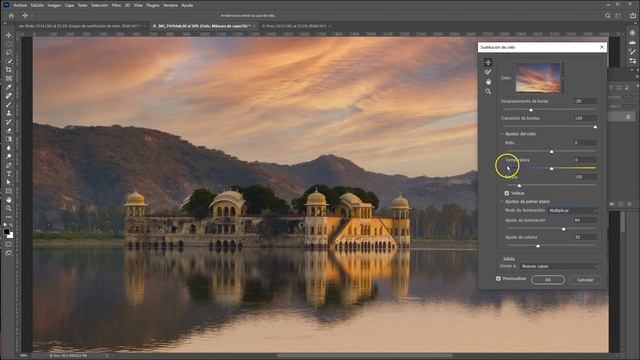Open the Enviar a output dropdown
Viewport: 640px width, 360px height.
(559, 266)
